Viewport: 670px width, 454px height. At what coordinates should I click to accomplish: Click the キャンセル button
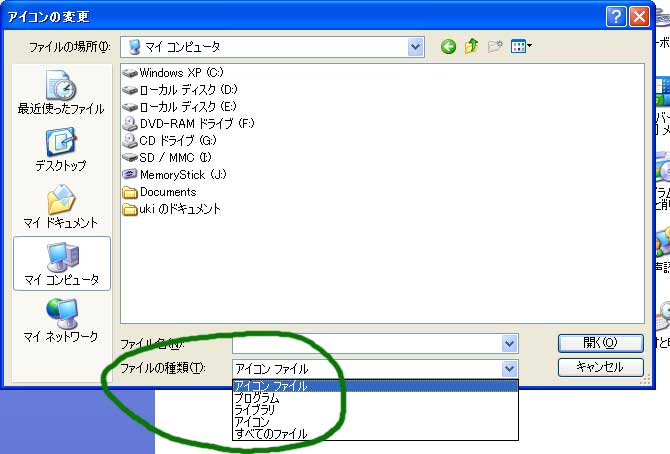coord(599,367)
